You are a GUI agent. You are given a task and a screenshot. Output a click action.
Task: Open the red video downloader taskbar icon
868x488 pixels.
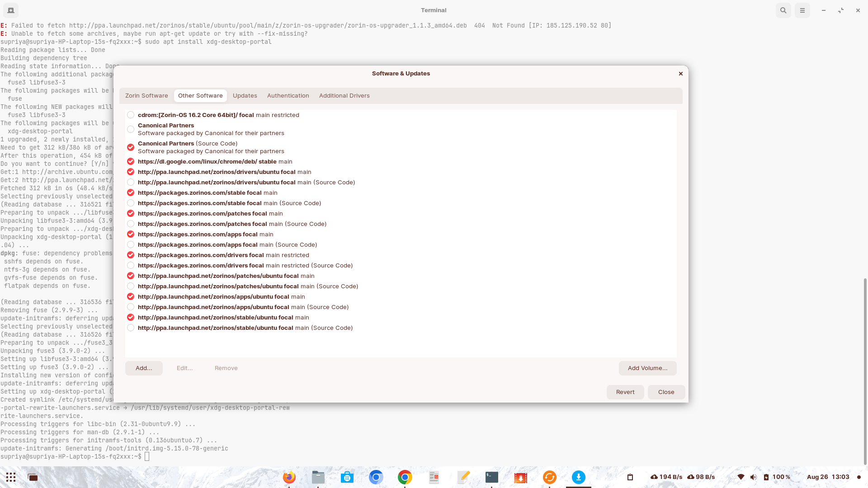[521, 477]
